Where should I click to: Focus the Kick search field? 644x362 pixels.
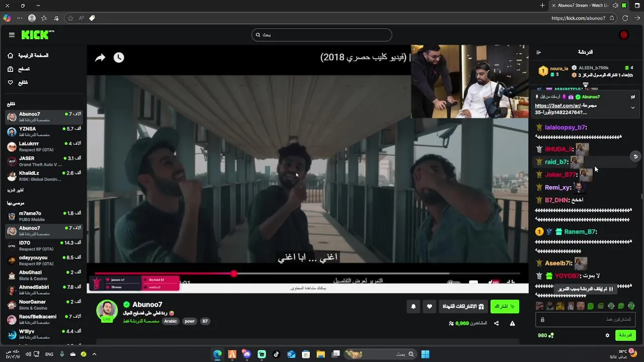[321, 35]
